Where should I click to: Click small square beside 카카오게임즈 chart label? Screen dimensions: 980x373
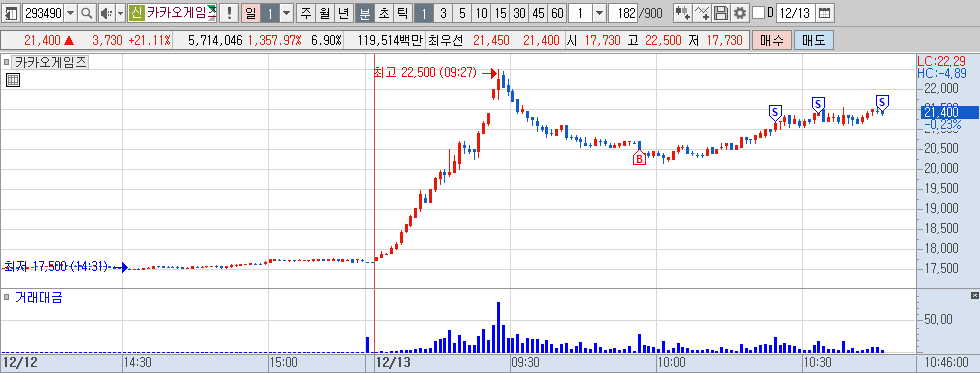pyautogui.click(x=6, y=62)
